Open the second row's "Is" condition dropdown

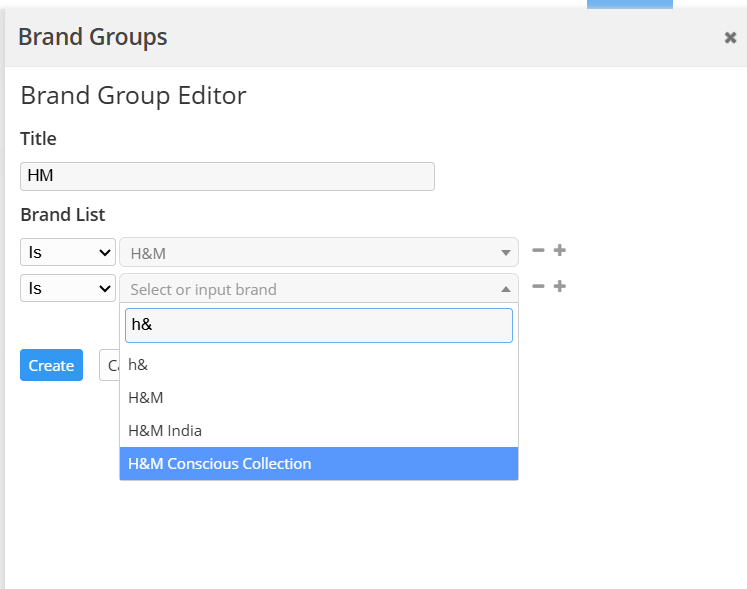(68, 288)
